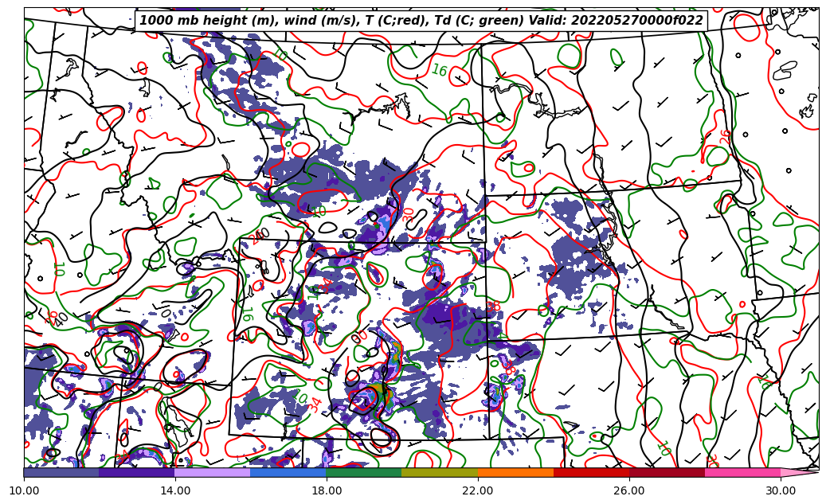Select the 22.00 colorbar tick label

pos(478,490)
